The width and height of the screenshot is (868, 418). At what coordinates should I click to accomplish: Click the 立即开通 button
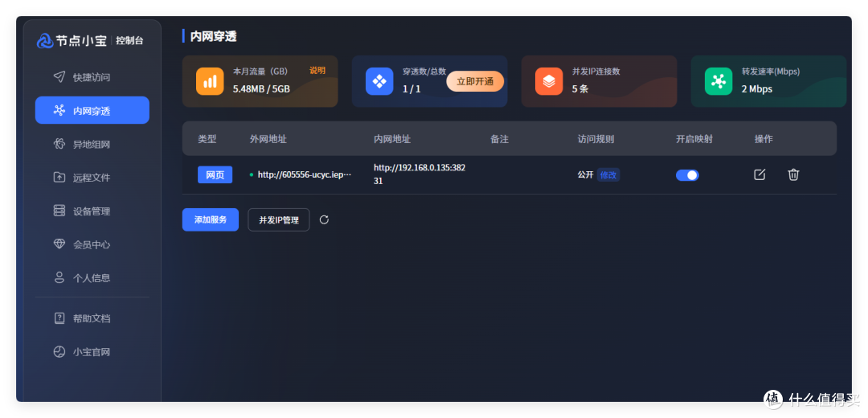476,81
